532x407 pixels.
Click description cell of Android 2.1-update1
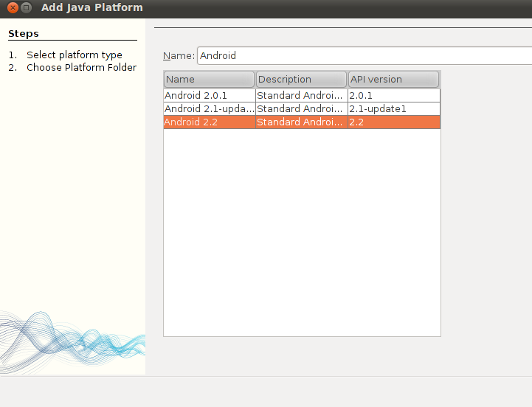302,109
